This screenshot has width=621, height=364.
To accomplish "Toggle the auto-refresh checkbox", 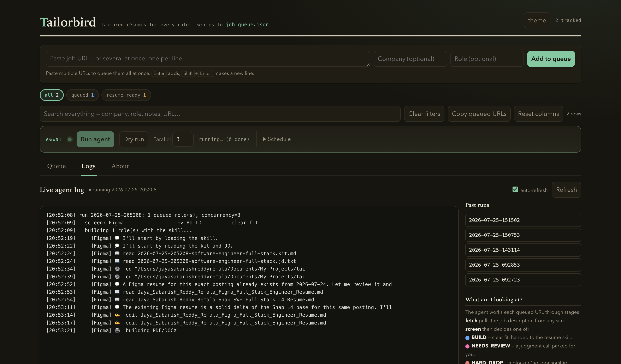I will 515,189.
